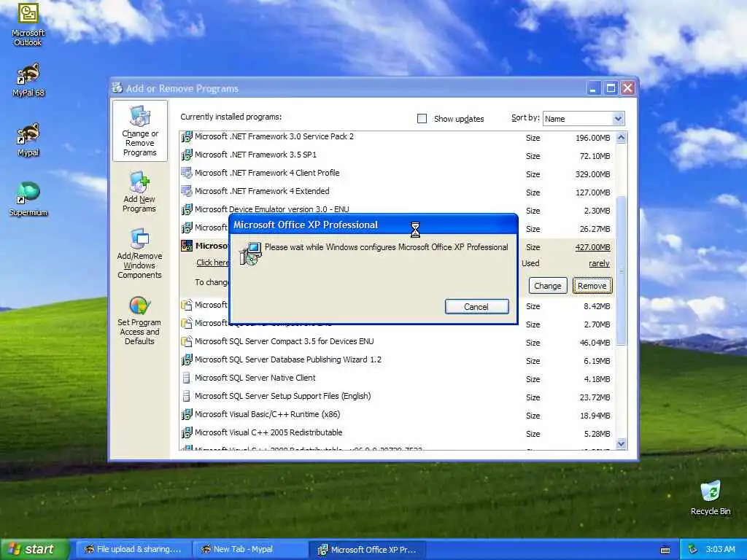The height and width of the screenshot is (560, 747).
Task: Click .NET Framework 4 Extended icon
Action: coord(187,191)
